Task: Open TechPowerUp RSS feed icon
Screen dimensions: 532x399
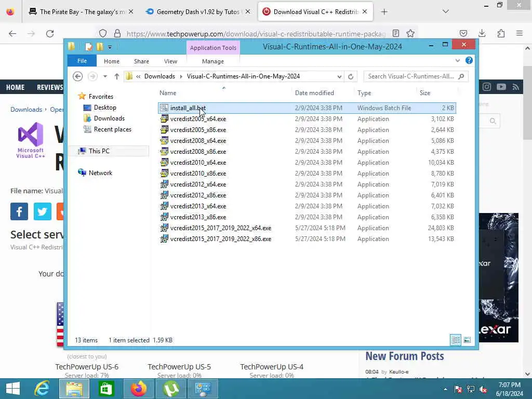Action: [x=516, y=87]
